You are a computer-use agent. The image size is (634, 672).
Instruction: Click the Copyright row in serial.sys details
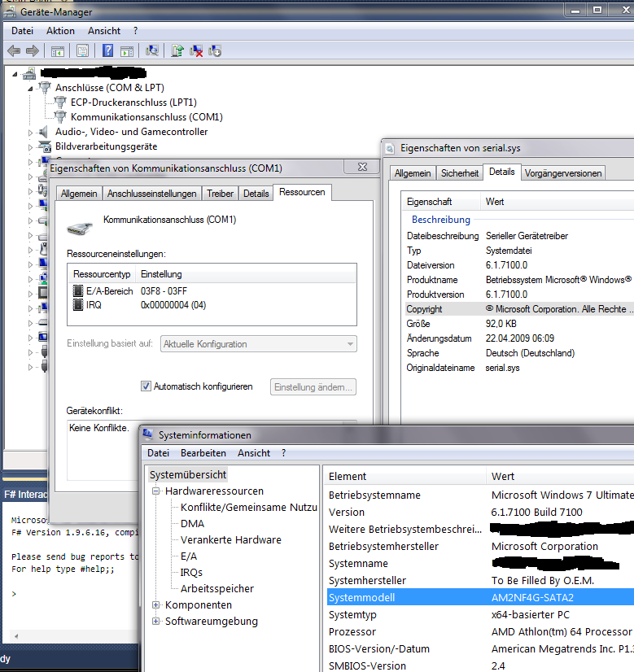click(519, 309)
